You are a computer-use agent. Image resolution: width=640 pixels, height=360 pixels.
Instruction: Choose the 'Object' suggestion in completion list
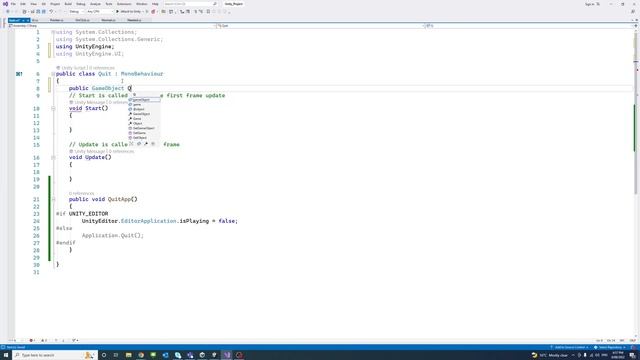tap(144, 123)
